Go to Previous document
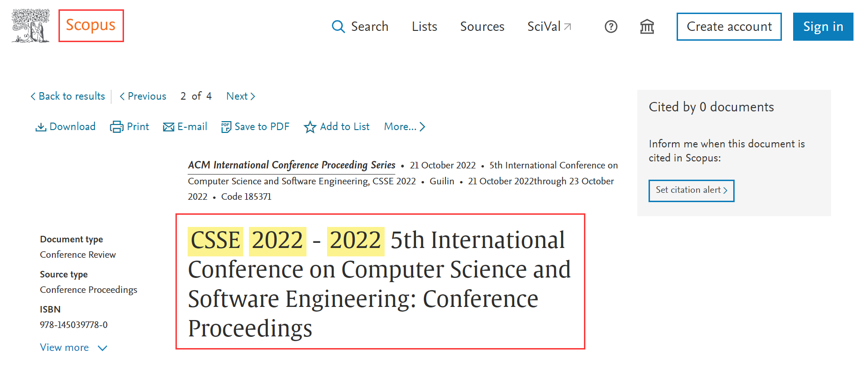Image resolution: width=868 pixels, height=386 pixels. 143,96
